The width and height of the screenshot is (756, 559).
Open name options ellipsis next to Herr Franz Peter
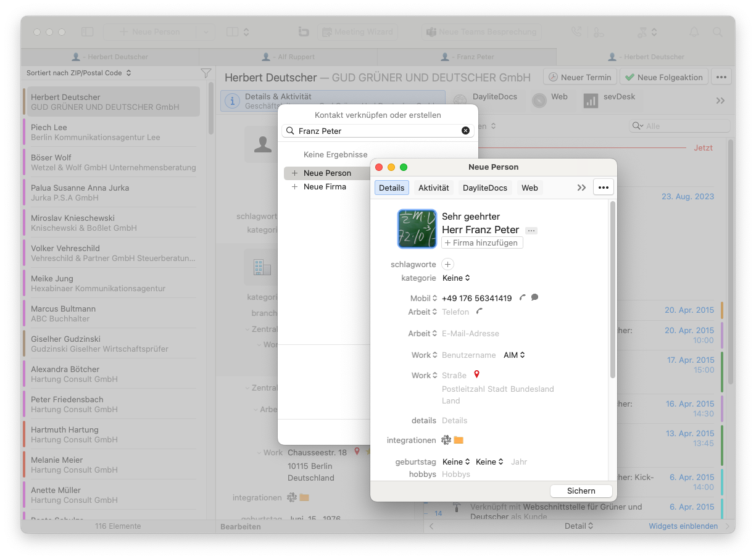click(x=531, y=230)
